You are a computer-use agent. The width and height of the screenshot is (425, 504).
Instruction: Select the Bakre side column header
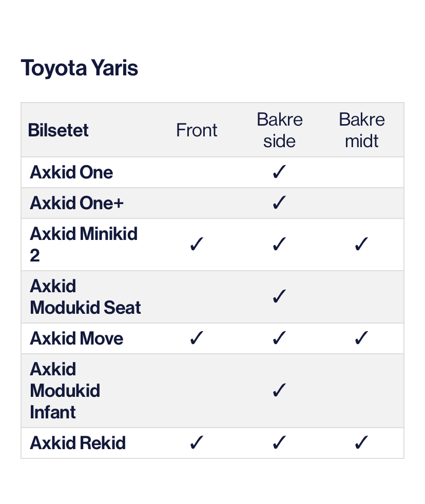(279, 130)
